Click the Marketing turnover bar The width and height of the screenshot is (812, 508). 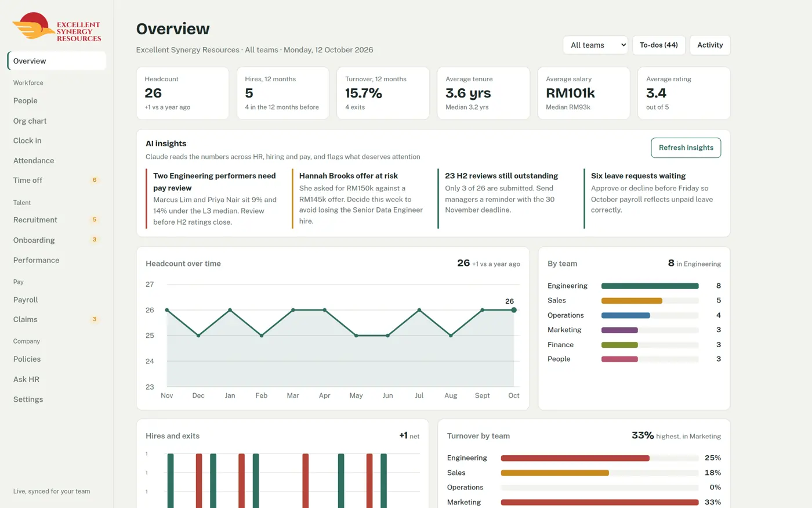[600, 502]
